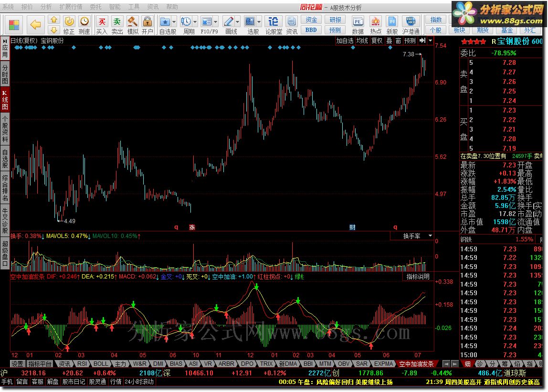The width and height of the screenshot is (548, 392).
Task: Open 股市日记 in the status bar
Action: 74,382
